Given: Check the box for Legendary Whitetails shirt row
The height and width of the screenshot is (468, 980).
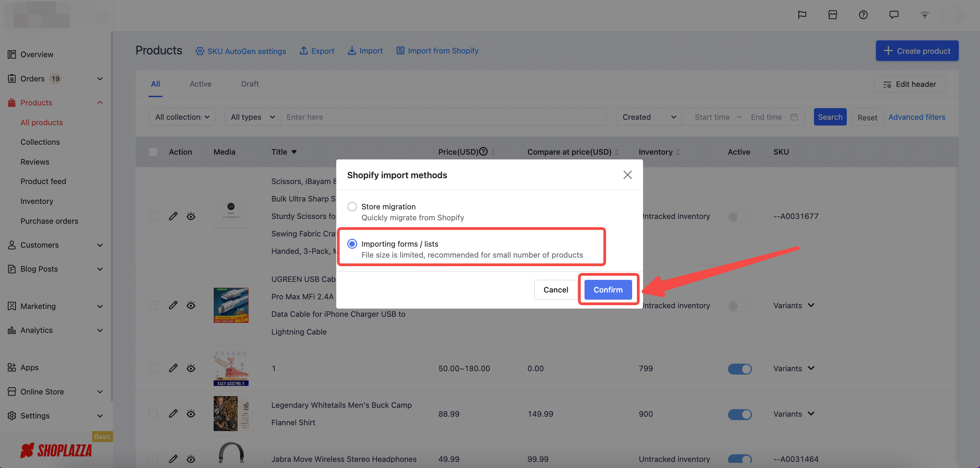Looking at the screenshot, I should coord(153,414).
